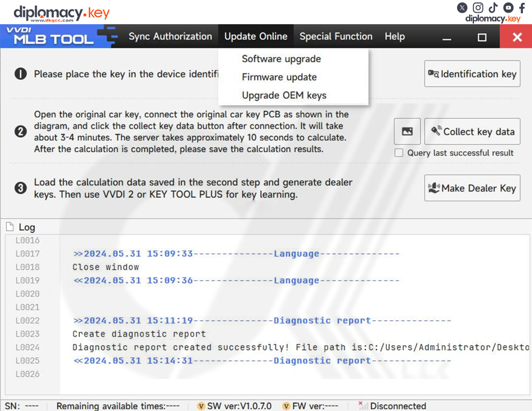Click the SW version icon in status bar
The width and height of the screenshot is (532, 411).
point(201,406)
